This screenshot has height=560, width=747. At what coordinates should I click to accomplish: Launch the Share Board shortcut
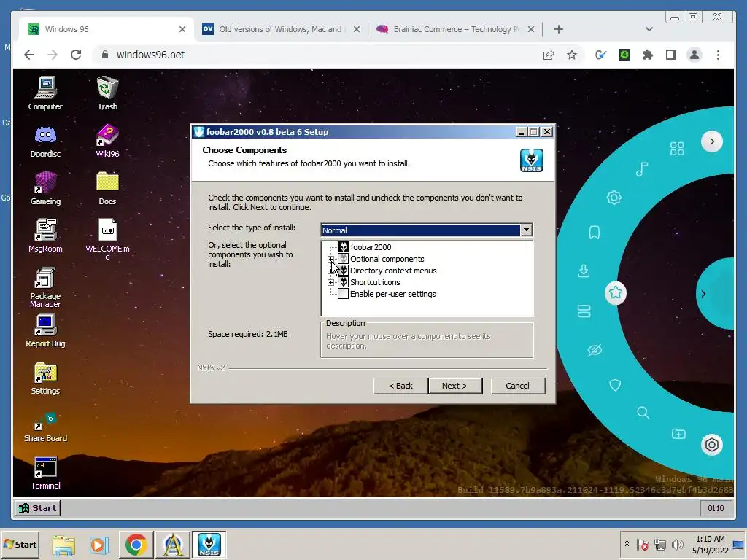click(x=45, y=427)
